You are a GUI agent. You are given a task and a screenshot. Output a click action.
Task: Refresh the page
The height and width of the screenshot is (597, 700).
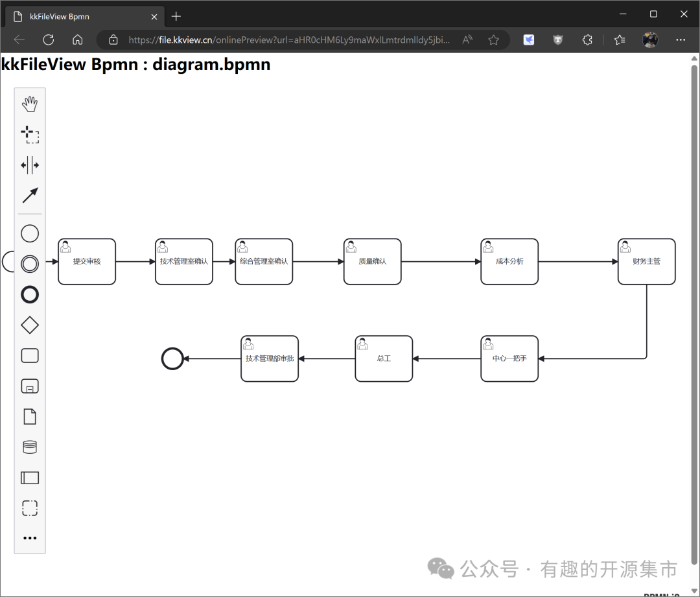(x=48, y=40)
